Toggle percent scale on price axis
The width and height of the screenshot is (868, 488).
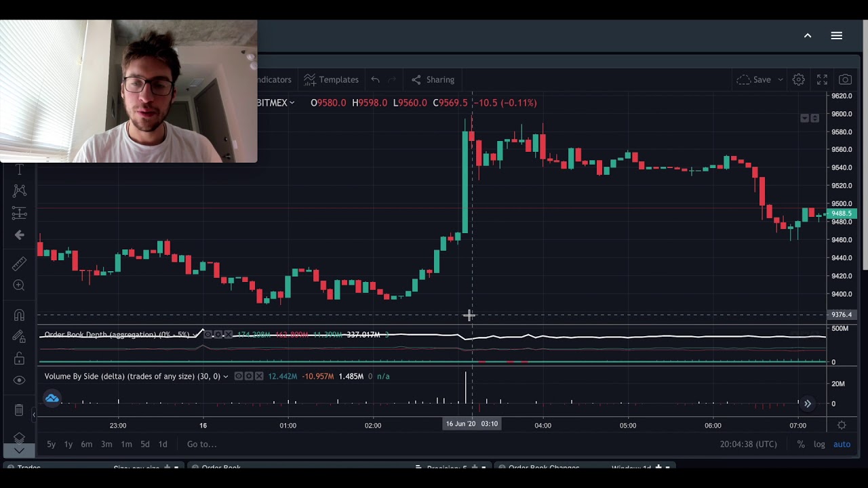(x=801, y=444)
